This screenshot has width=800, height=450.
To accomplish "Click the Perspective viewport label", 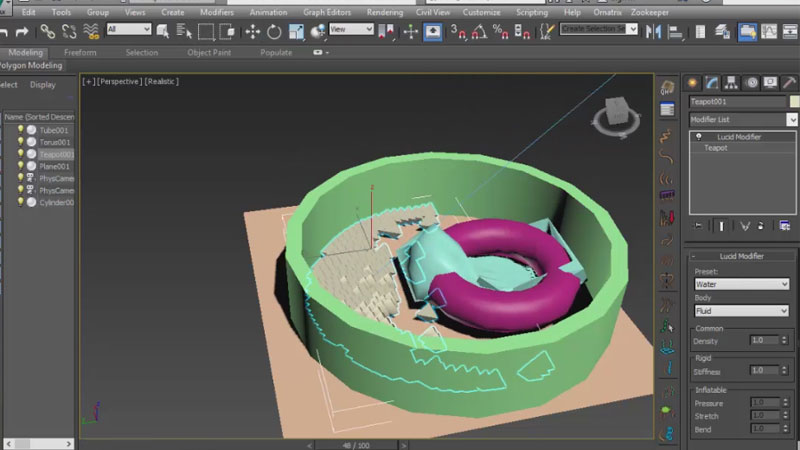I will 121,81.
